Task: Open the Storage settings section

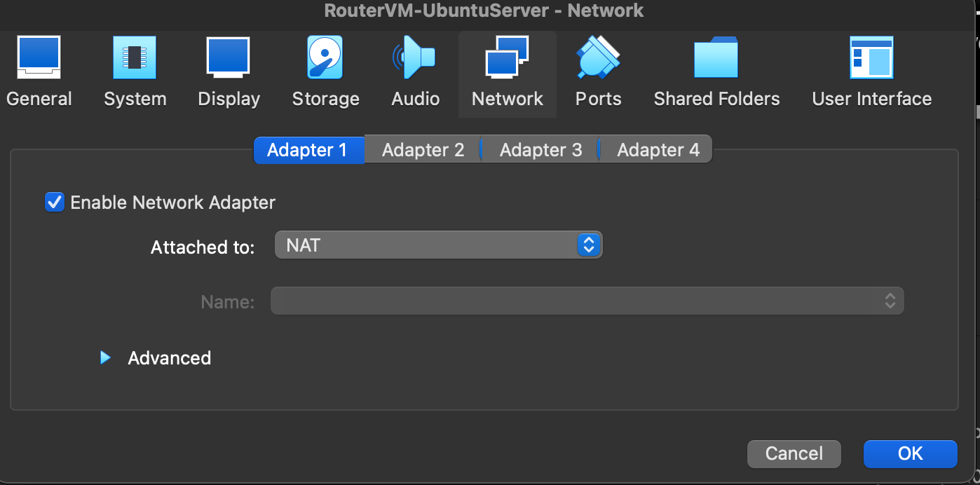Action: coord(325,74)
